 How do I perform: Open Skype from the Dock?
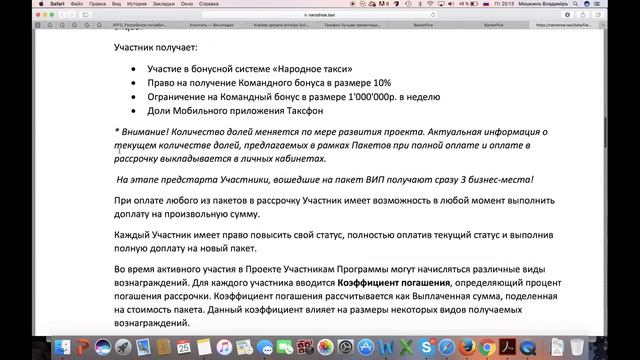click(x=427, y=347)
